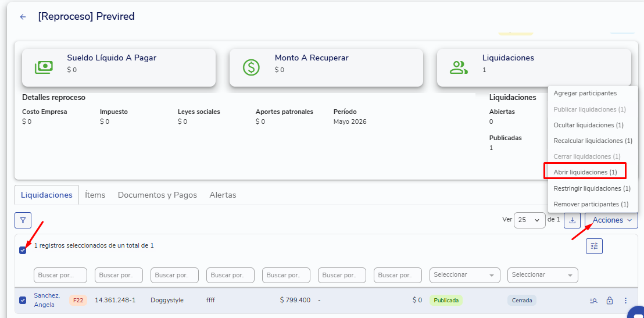Viewport: 644px width, 318px height.
Task: Focus the Buscar por field above $ 799.400
Action: [x=287, y=276]
